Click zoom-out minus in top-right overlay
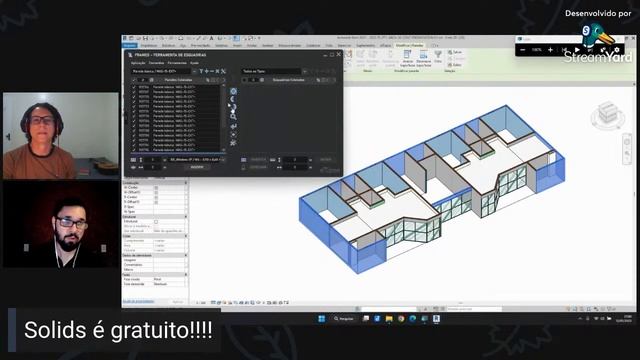640x360 pixels. click(x=523, y=50)
